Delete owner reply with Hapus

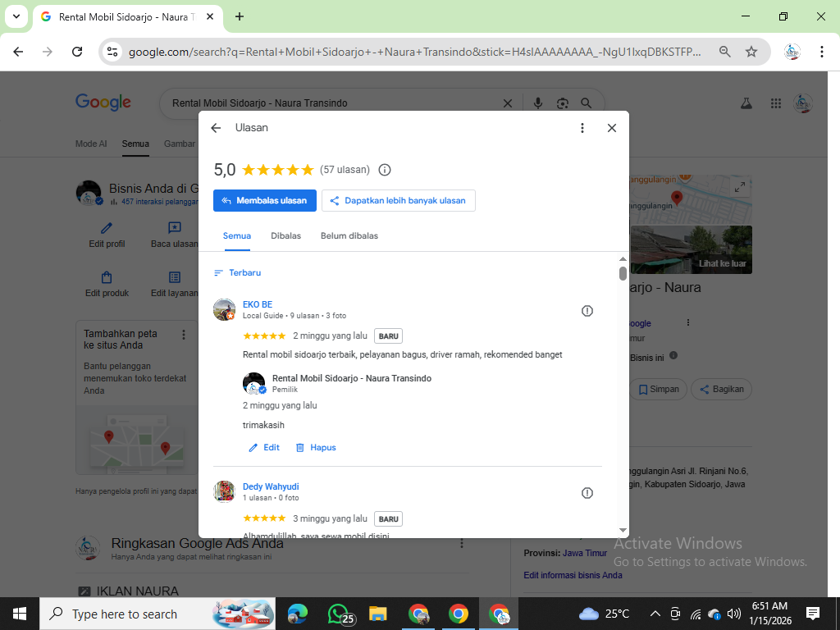[x=316, y=448]
